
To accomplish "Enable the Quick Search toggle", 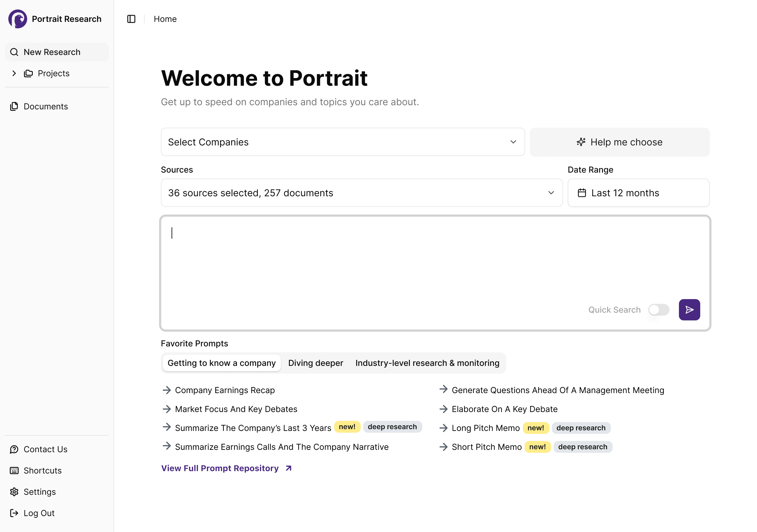I will click(659, 310).
